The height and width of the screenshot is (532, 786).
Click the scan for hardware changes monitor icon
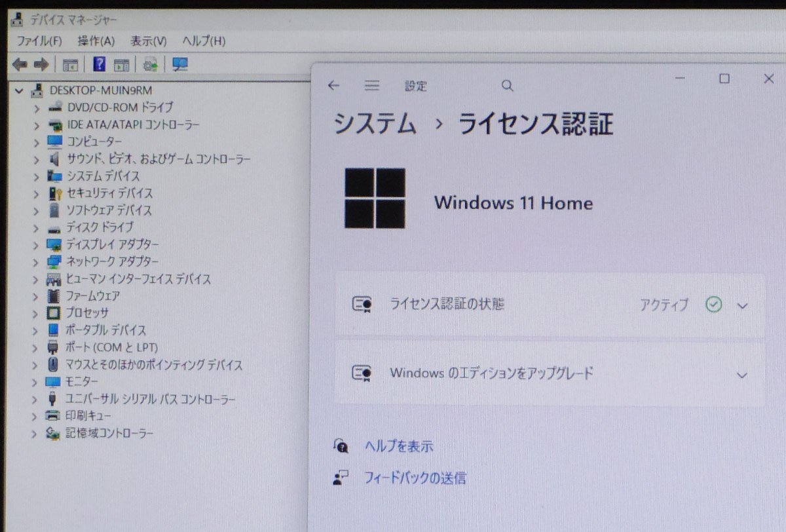(180, 64)
